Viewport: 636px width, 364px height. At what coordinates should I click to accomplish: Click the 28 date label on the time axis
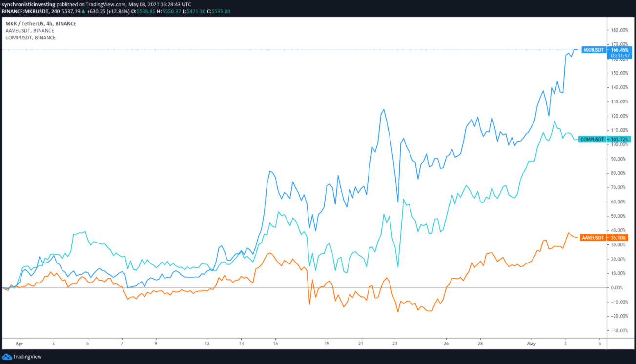pos(480,344)
